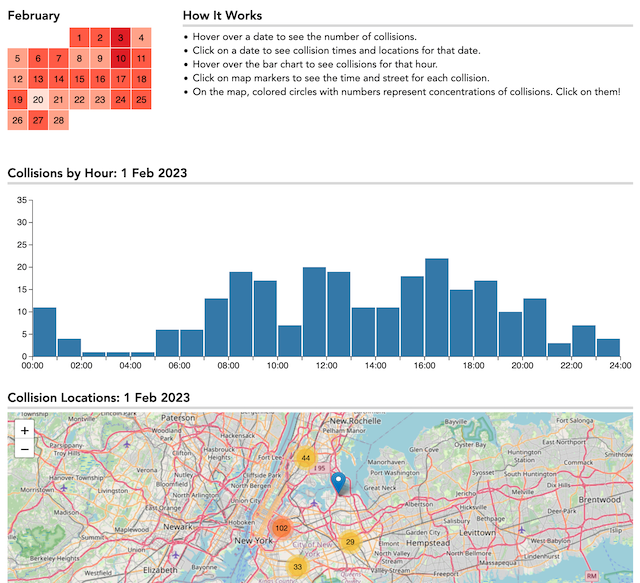Viewport: 640px width, 583px height.
Task: Select February 10 in the calendar
Action: 120,58
